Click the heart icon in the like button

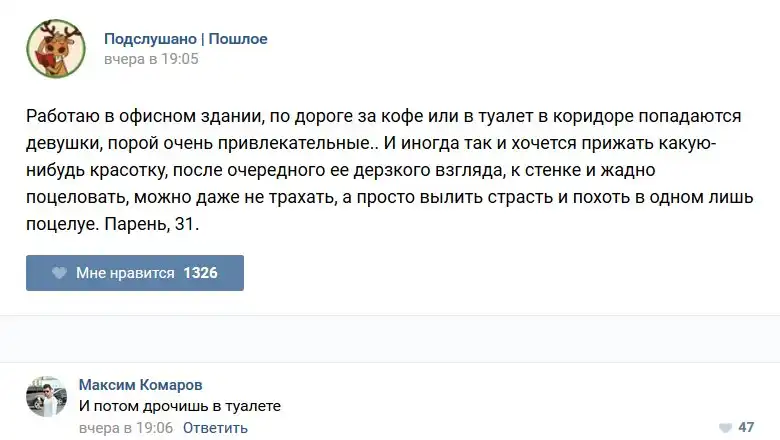[x=59, y=273]
